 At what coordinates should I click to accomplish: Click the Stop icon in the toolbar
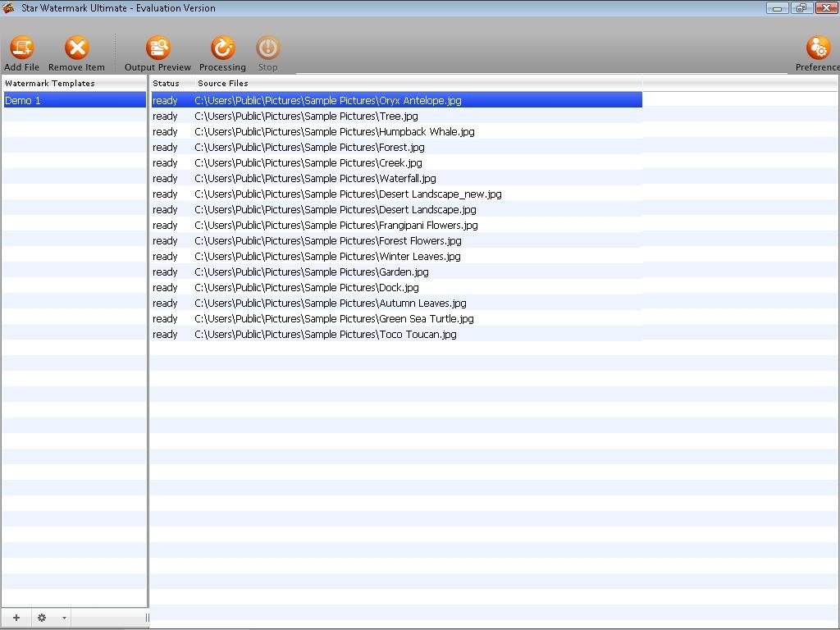click(268, 48)
